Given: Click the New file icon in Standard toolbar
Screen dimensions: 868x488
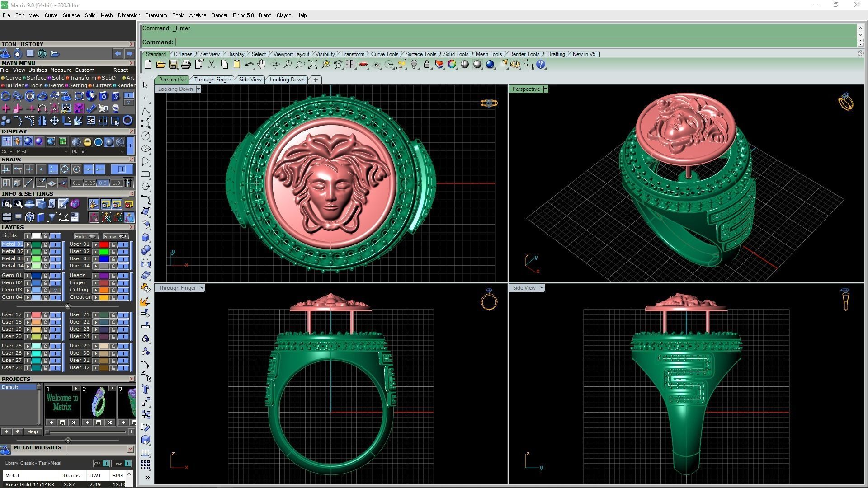Looking at the screenshot, I should (148, 65).
